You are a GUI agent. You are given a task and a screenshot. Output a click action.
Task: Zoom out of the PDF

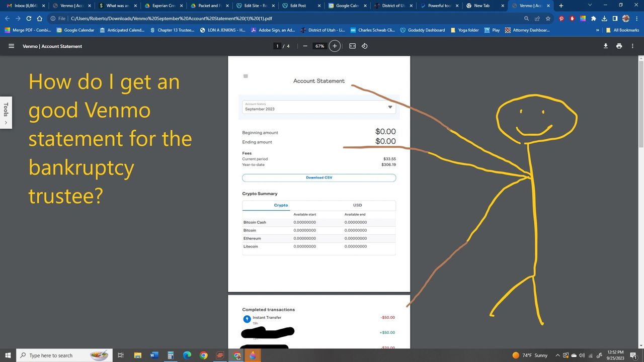coord(305,46)
